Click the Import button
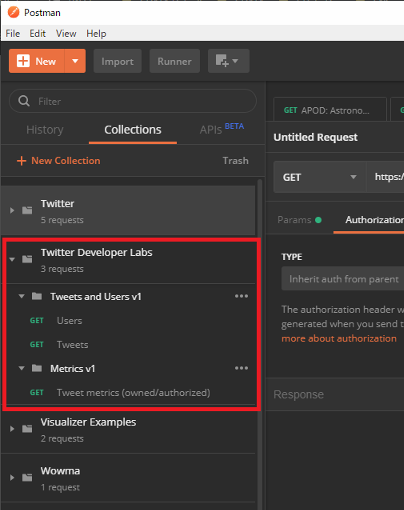404x510 pixels. click(x=117, y=61)
